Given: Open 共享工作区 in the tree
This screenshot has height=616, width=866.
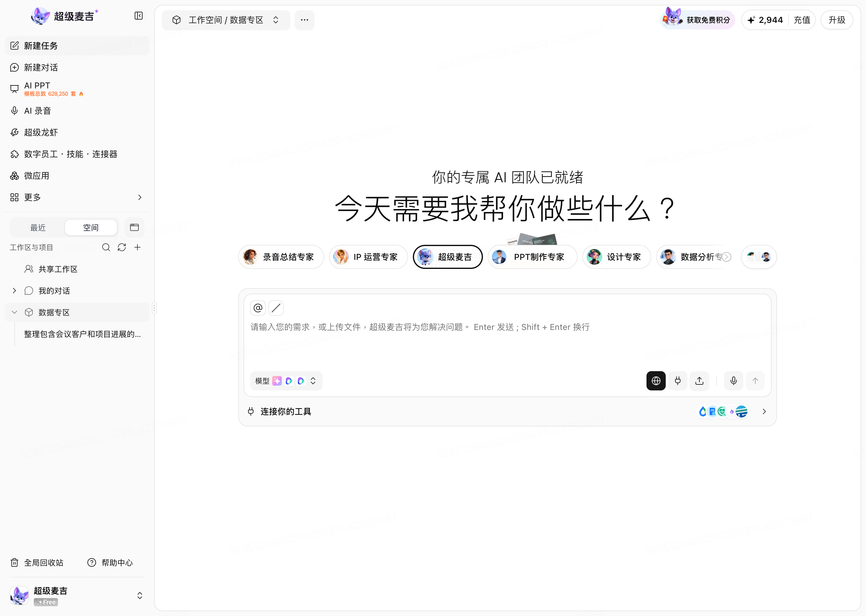Looking at the screenshot, I should [77, 269].
